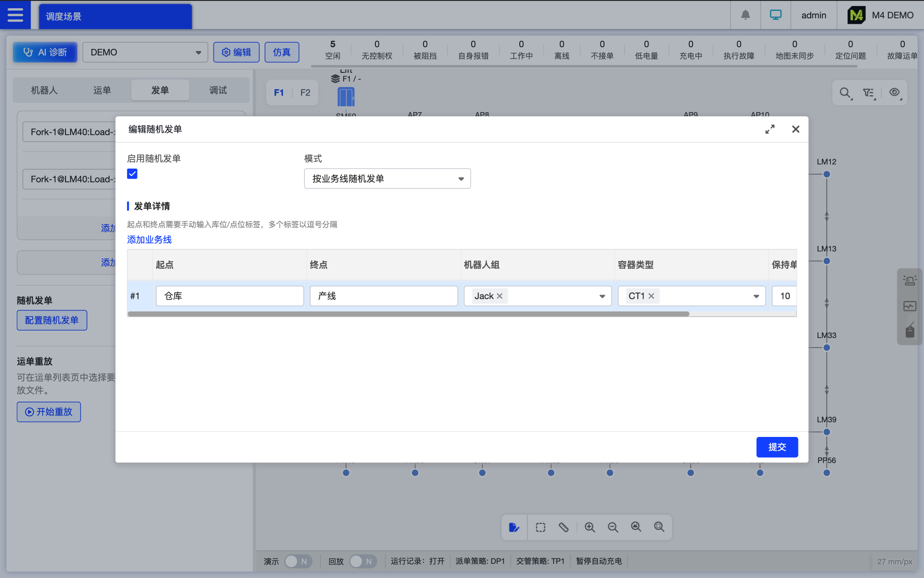Image resolution: width=924 pixels, height=578 pixels.
Task: Click the 添加业务线 link
Action: (x=149, y=240)
